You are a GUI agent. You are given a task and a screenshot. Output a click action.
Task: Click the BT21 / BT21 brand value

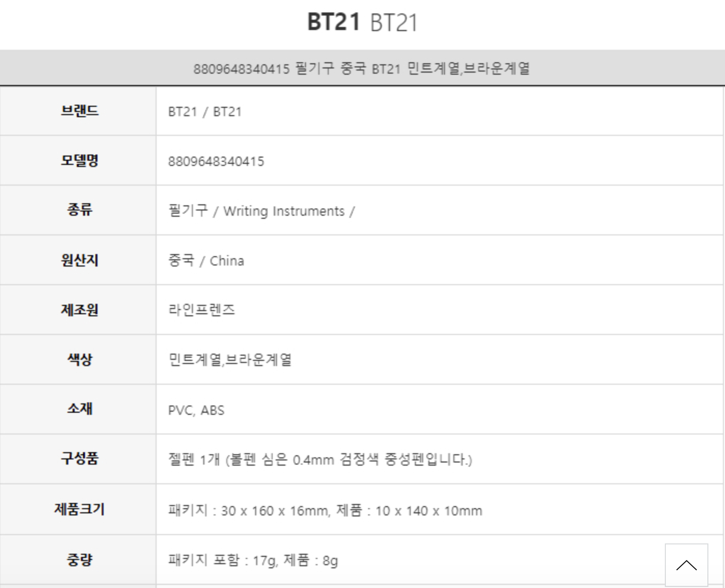[x=205, y=111]
